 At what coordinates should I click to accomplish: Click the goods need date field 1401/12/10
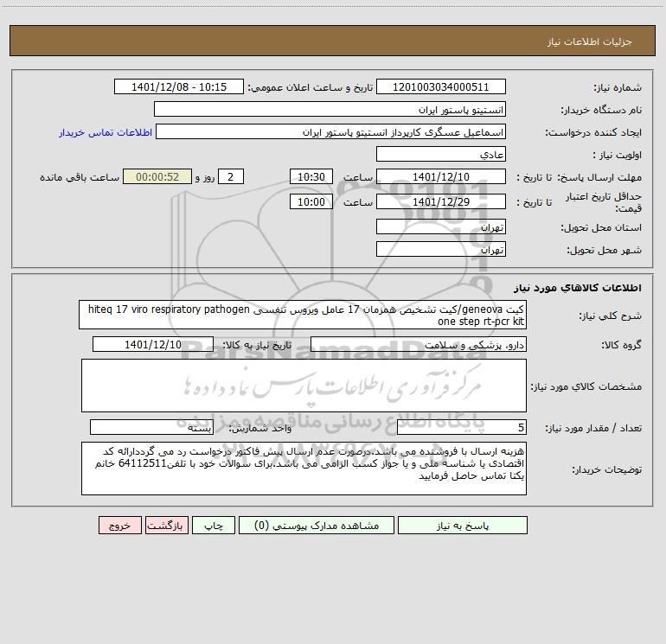pos(153,345)
